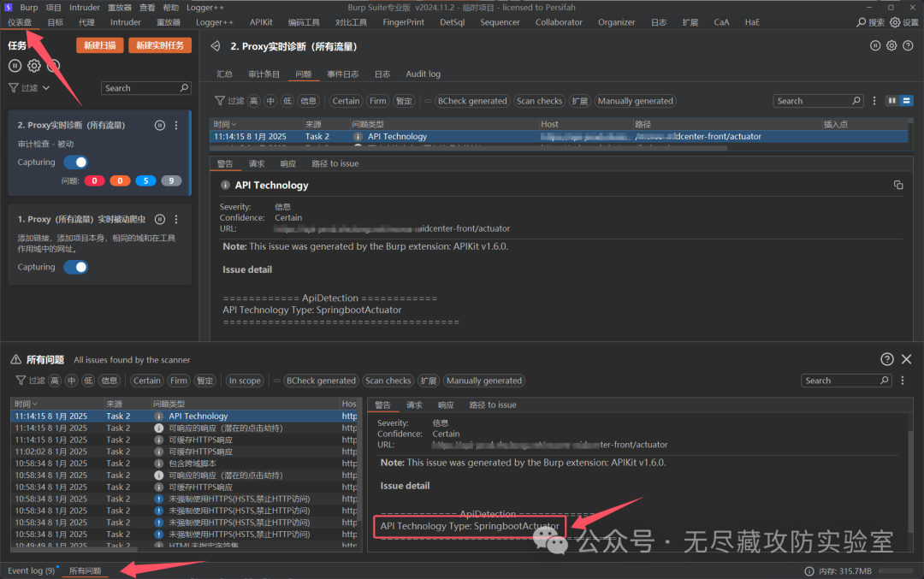
Task: Expand the 过滤 dropdown in the Tasks panel
Action: point(29,88)
